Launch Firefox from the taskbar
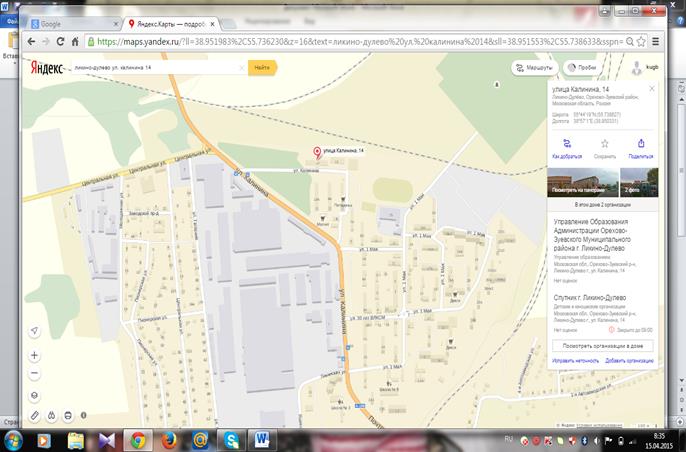The image size is (686, 452). coord(169,441)
